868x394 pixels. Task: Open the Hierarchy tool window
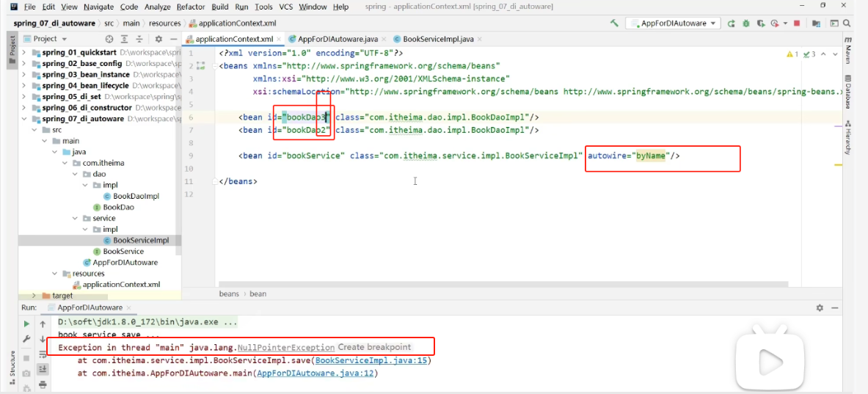tap(847, 136)
